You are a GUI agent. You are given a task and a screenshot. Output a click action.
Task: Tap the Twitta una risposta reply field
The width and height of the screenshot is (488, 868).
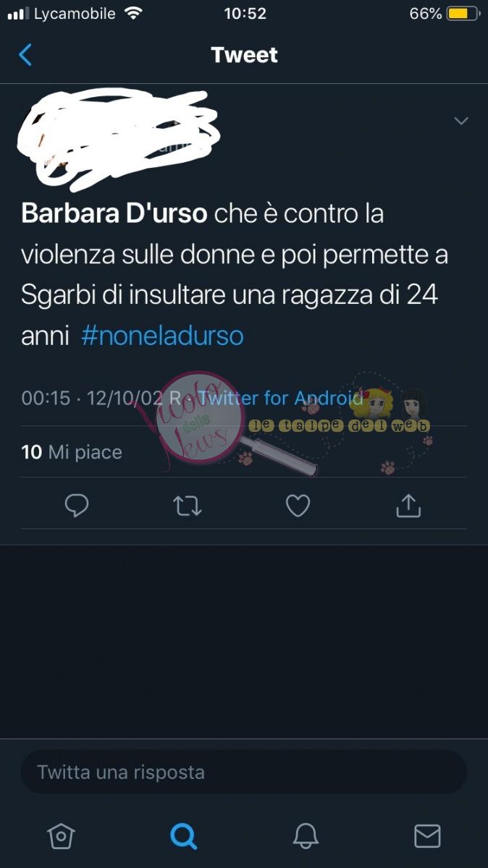click(244, 772)
